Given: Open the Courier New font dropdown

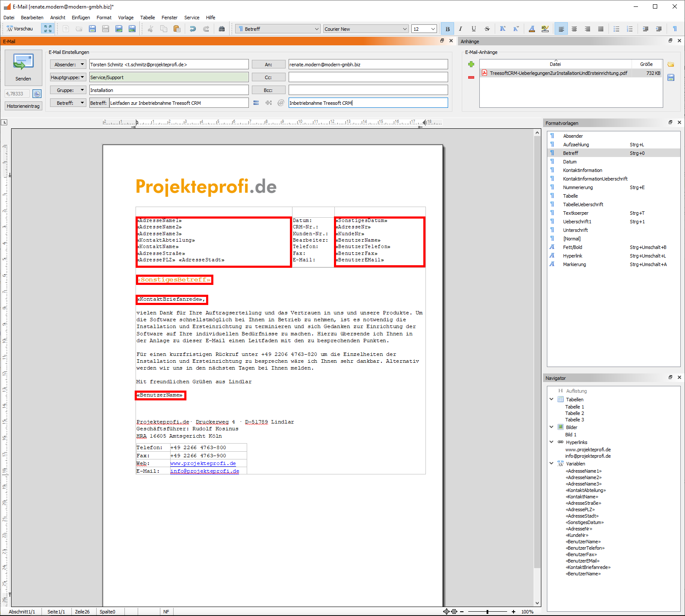Looking at the screenshot, I should pos(405,29).
